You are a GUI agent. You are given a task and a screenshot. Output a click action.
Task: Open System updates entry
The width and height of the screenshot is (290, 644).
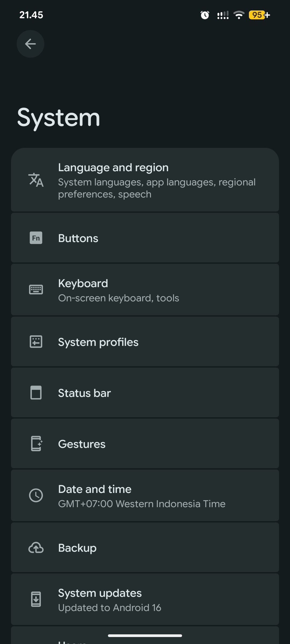click(145, 599)
